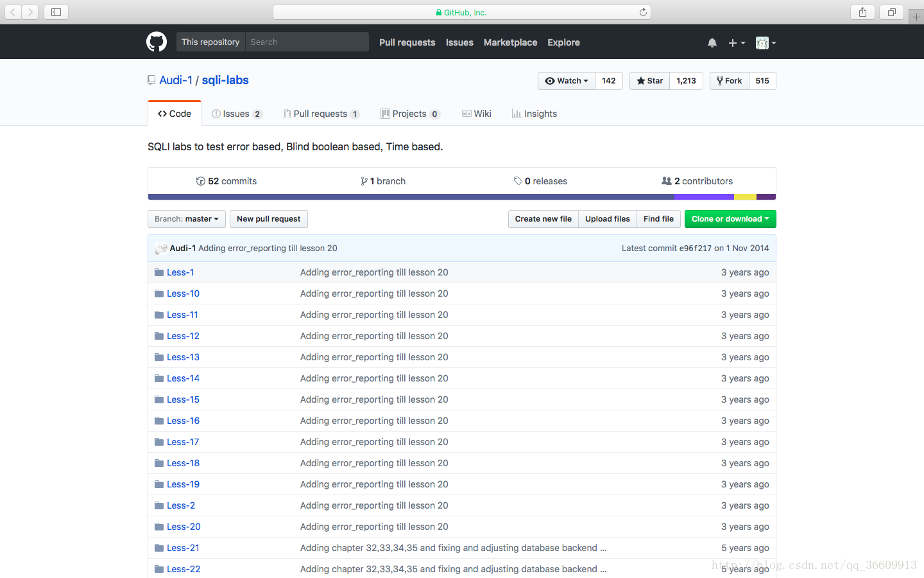View the 1 branch list

(383, 181)
